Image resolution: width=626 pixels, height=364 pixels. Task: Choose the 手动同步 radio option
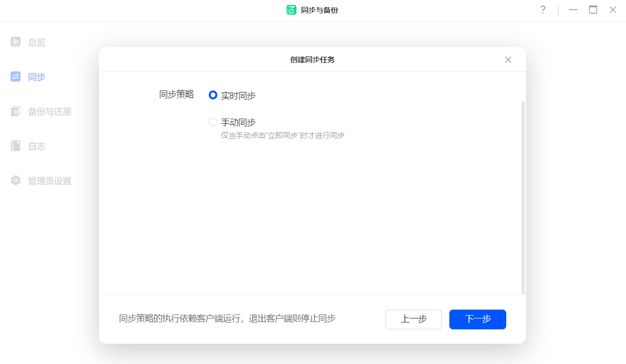point(213,122)
